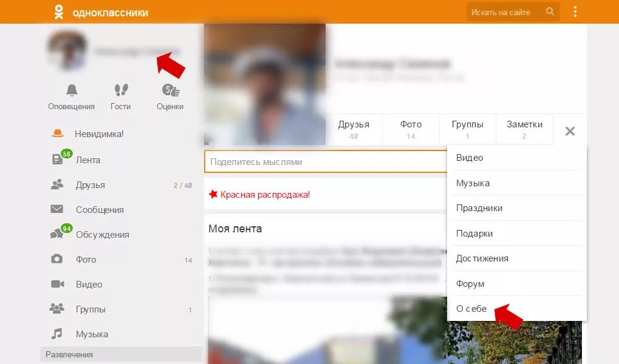Open Гости footprints icon
The width and height of the screenshot is (619, 364).
click(x=121, y=90)
